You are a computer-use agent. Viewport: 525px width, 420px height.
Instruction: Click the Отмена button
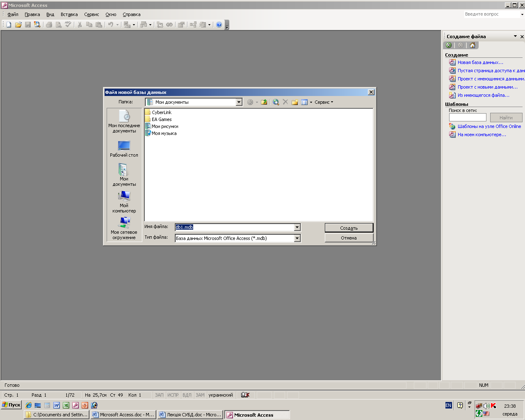tap(349, 238)
